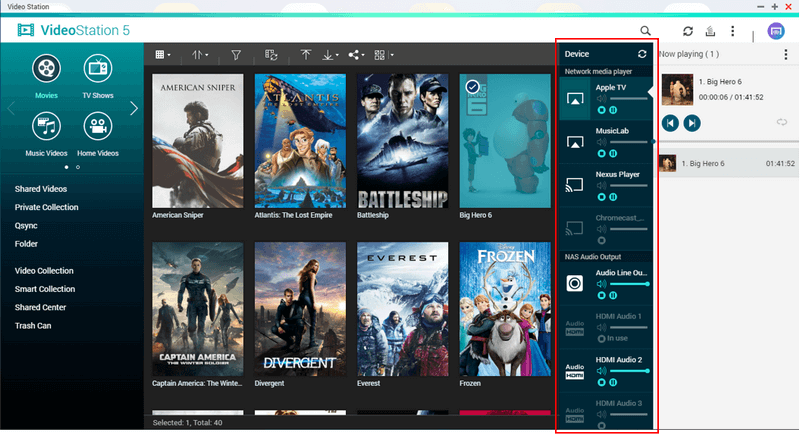Uncheck the Big Hero 6 selection checkmark

pyautogui.click(x=472, y=87)
